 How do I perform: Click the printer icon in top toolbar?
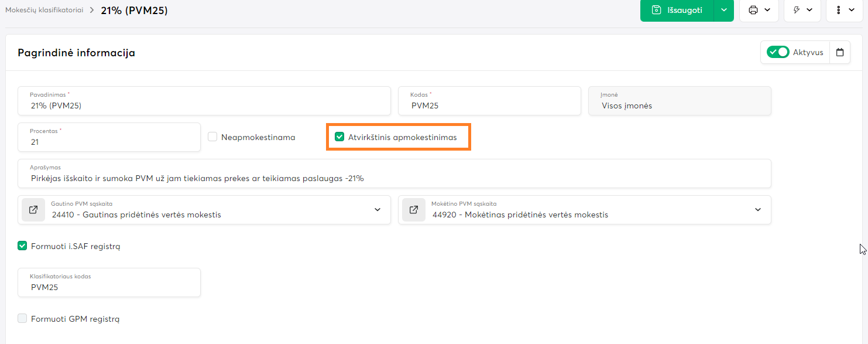pos(753,10)
